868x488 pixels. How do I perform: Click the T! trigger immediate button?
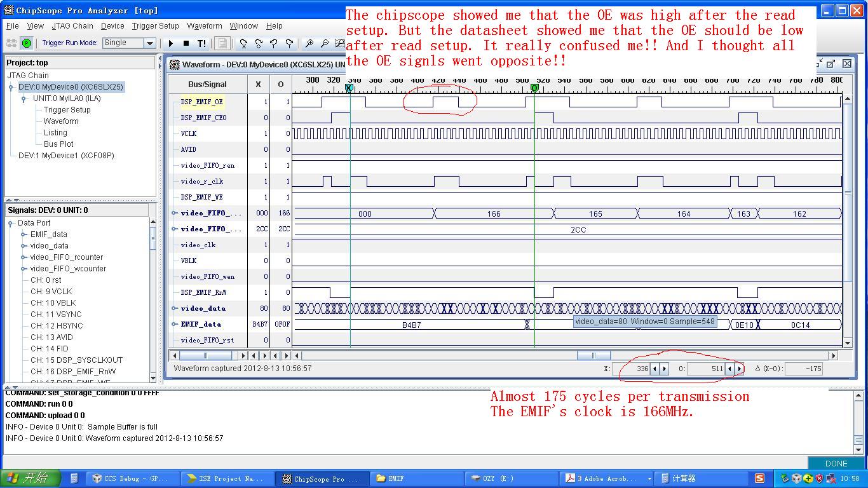click(x=202, y=43)
